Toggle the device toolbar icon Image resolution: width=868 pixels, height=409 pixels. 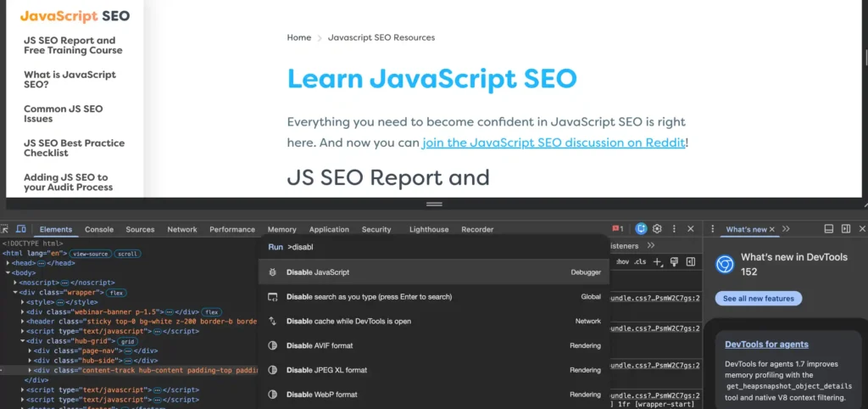tap(21, 229)
